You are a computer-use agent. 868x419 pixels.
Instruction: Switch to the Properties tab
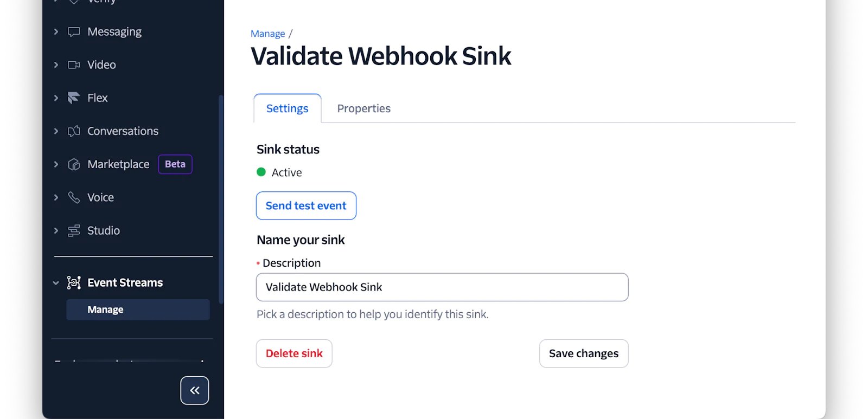(x=363, y=108)
